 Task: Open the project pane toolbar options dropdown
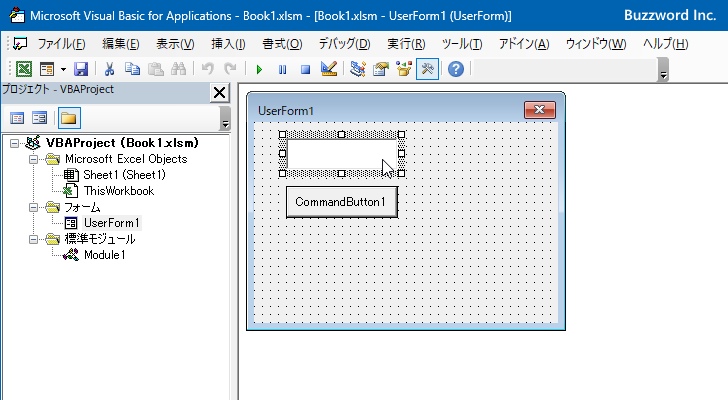click(x=225, y=118)
